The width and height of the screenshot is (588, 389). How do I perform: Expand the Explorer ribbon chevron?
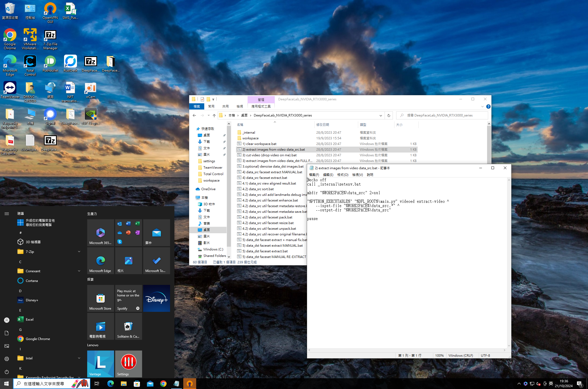click(x=483, y=107)
